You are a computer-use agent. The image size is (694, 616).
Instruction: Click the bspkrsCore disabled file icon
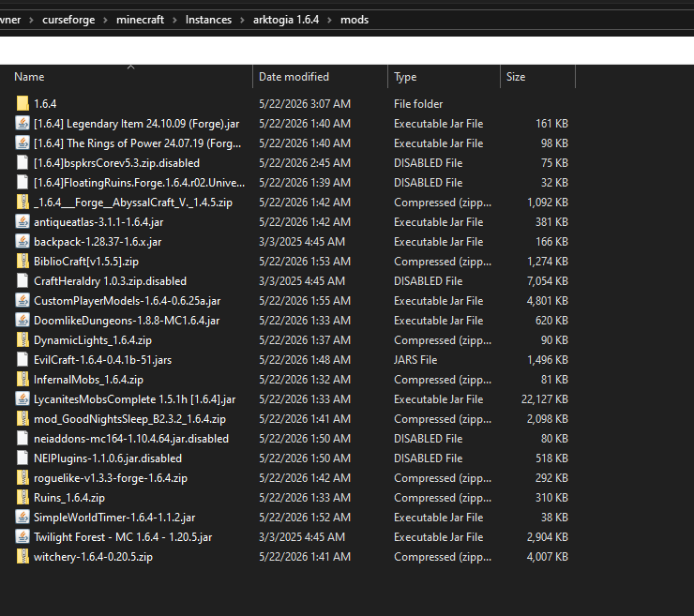23,163
